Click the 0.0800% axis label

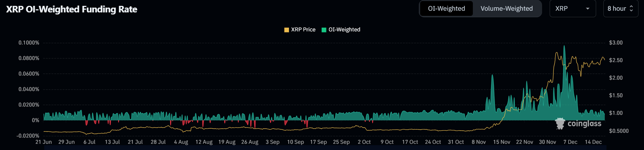click(29, 58)
